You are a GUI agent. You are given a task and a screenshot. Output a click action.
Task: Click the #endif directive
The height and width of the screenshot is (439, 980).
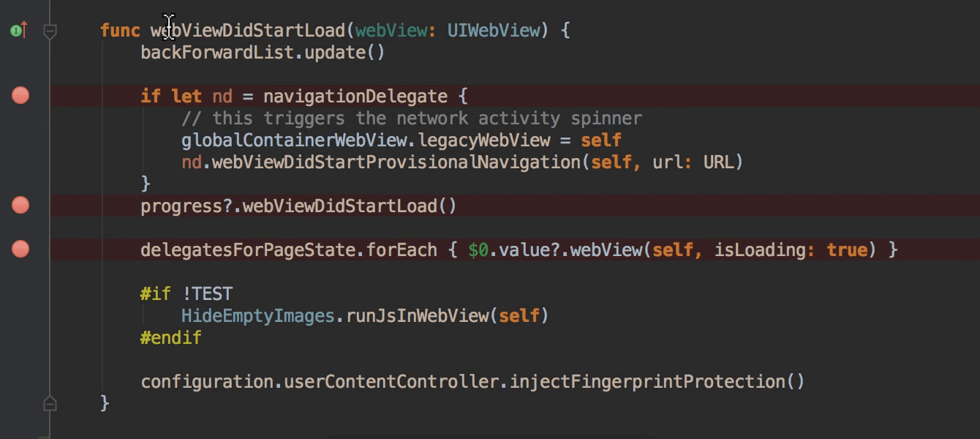pyautogui.click(x=171, y=338)
